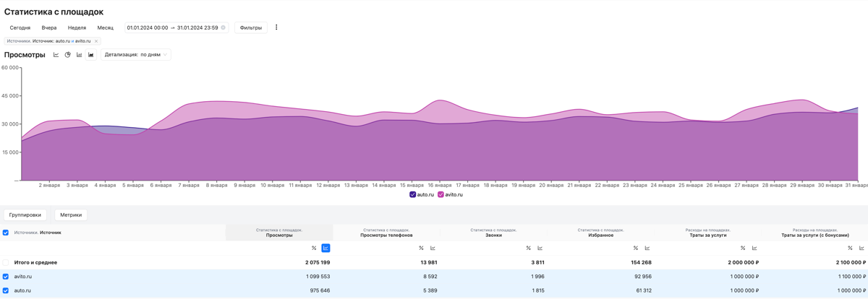This screenshot has width=868, height=299.
Task: Click the Фильтры button
Action: coord(251,27)
